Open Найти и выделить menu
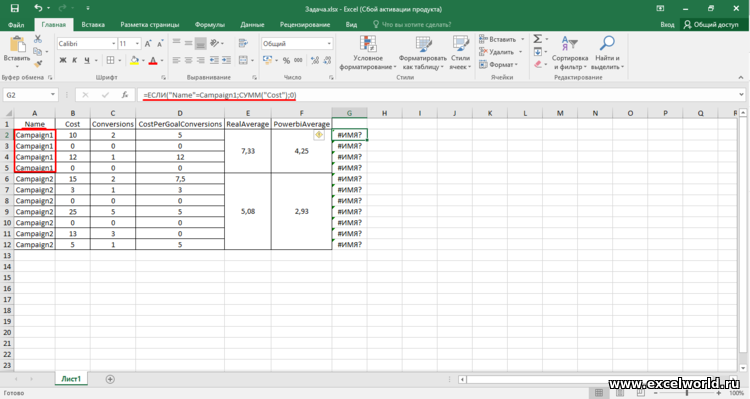 [x=607, y=53]
